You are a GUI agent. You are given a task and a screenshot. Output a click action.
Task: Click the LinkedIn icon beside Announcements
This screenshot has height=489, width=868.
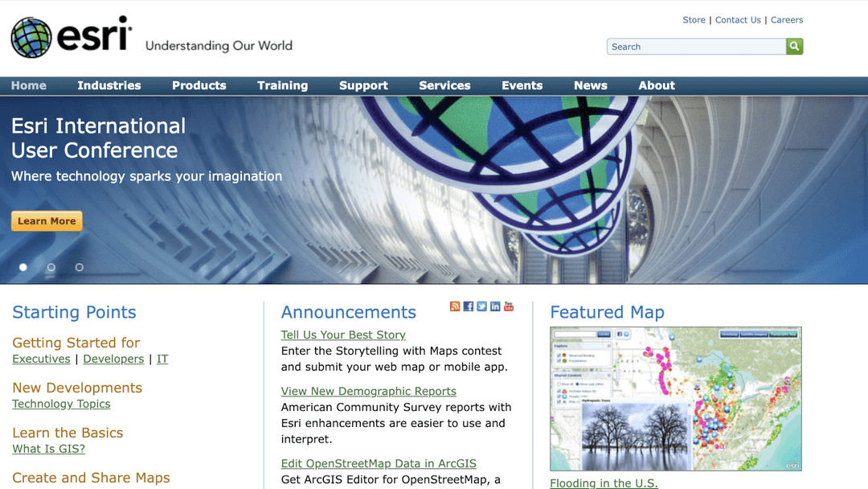pyautogui.click(x=495, y=306)
